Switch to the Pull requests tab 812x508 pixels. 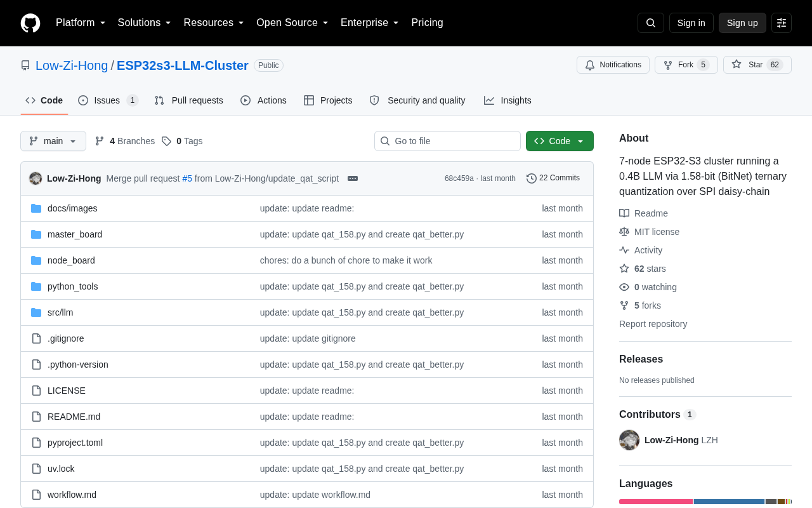point(188,100)
